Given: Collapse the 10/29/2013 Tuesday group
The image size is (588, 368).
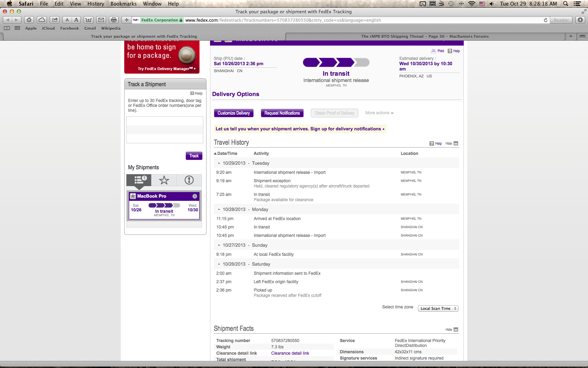Looking at the screenshot, I should click(219, 163).
